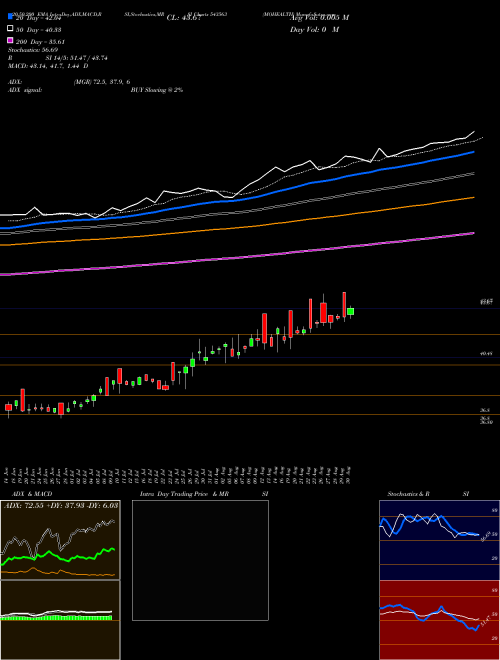This screenshot has height=660, width=500.
Task: Click the 'Day Vol: 0 M' label
Action: pyautogui.click(x=314, y=30)
